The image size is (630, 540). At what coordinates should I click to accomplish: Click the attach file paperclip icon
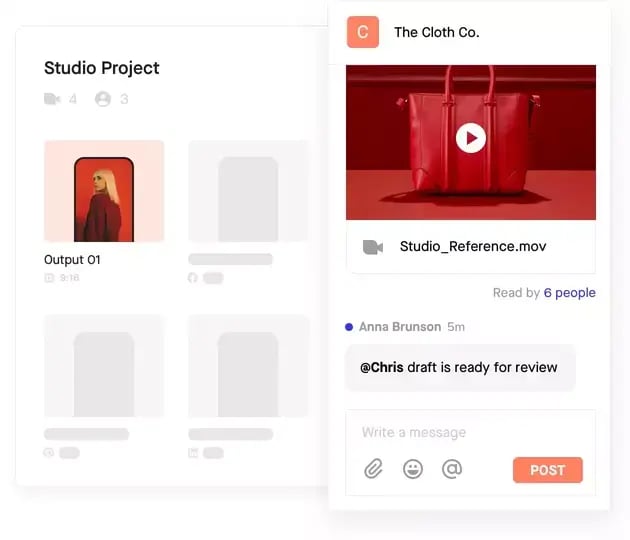(x=373, y=469)
